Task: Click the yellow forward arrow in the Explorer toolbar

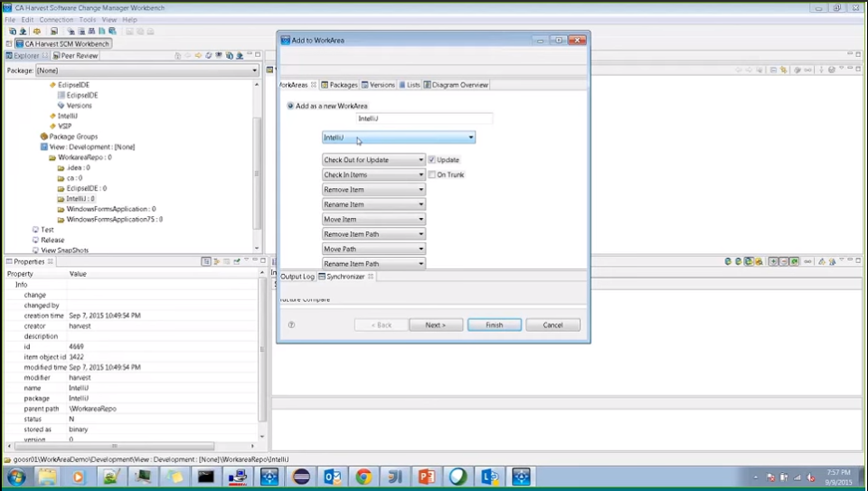Action: [x=198, y=56]
